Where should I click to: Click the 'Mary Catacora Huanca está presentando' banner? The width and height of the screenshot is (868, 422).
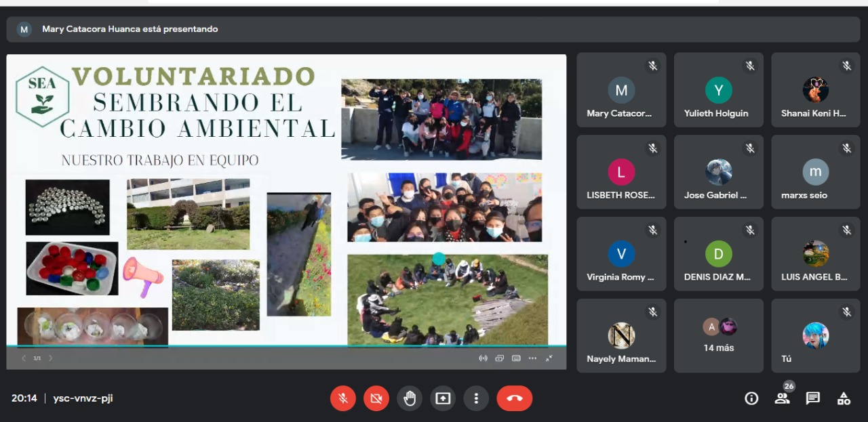(130, 29)
